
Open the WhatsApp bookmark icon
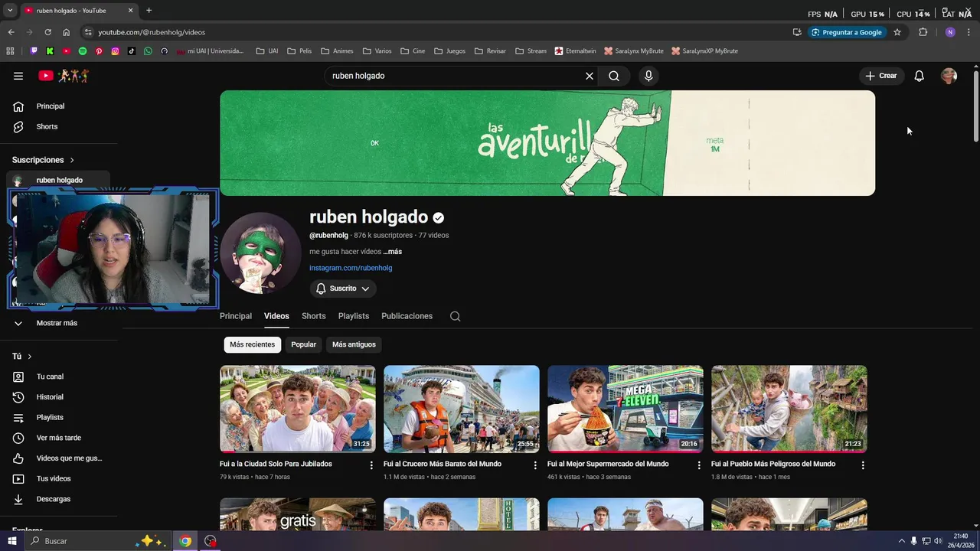pos(148,51)
